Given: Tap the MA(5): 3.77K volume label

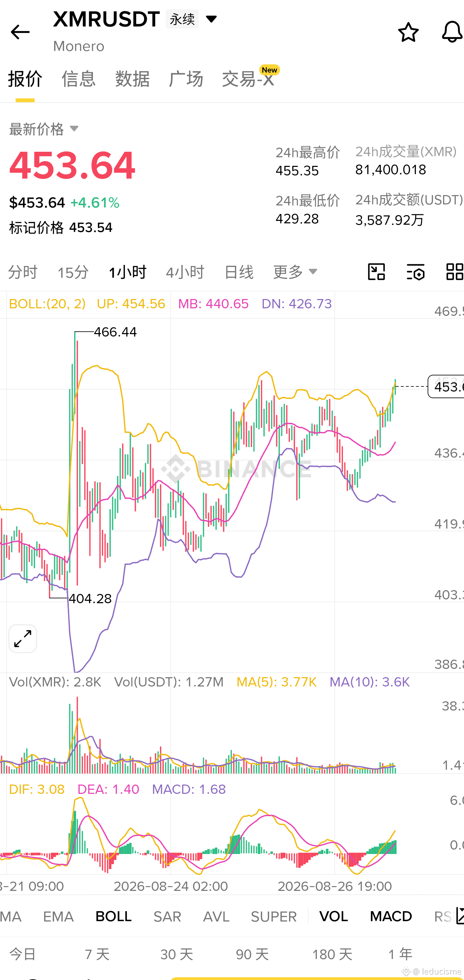Looking at the screenshot, I should pos(277,682).
